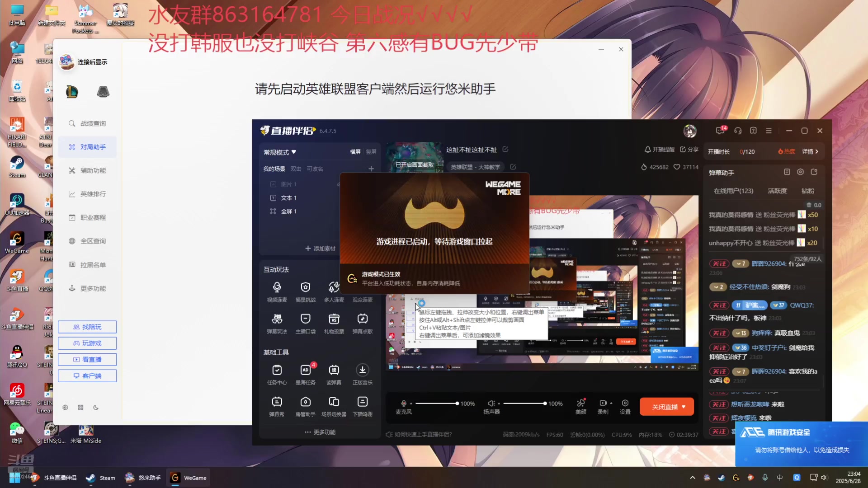
Task: Click the streamer avatar in 直播伴侣
Action: [x=690, y=131]
